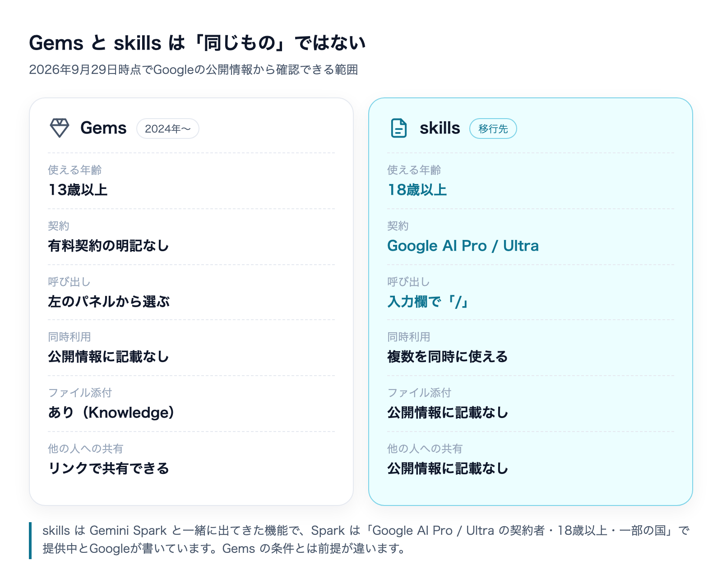Click the 移行先 badge next to skills

493,129
